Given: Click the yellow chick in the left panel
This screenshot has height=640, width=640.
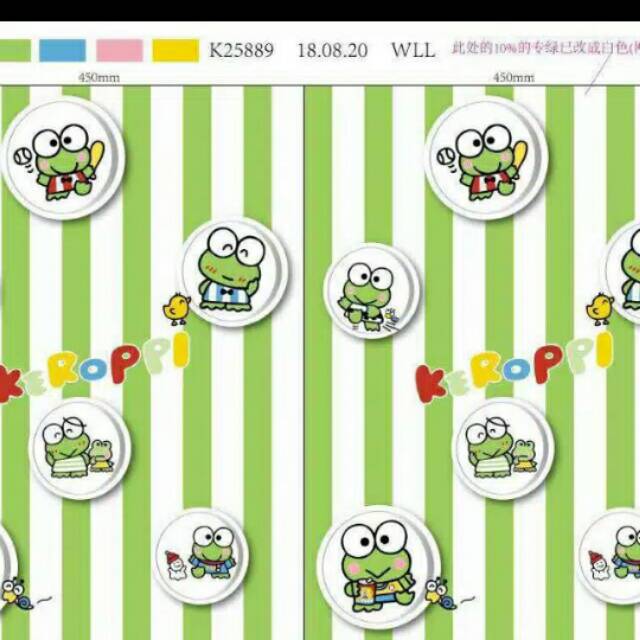Looking at the screenshot, I should pyautogui.click(x=177, y=309).
